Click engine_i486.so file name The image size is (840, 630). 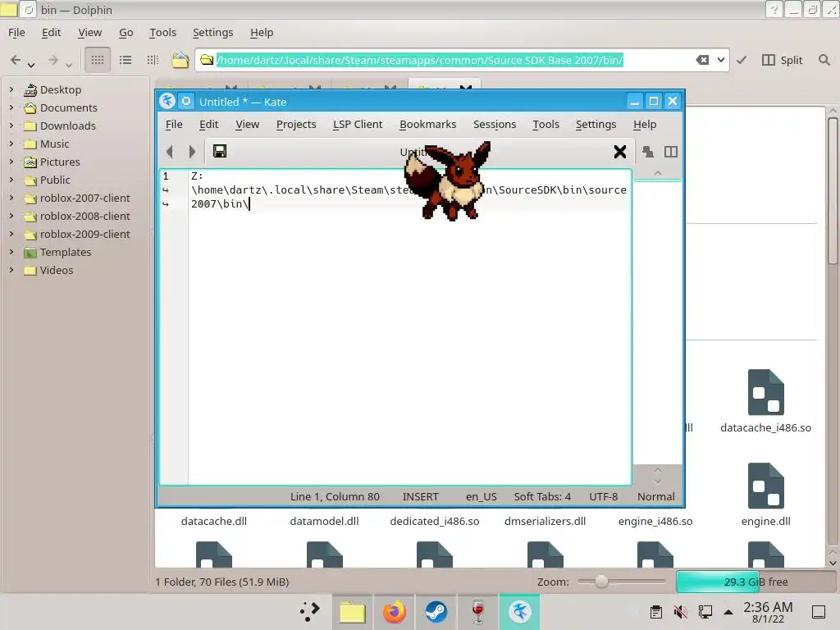(x=655, y=521)
